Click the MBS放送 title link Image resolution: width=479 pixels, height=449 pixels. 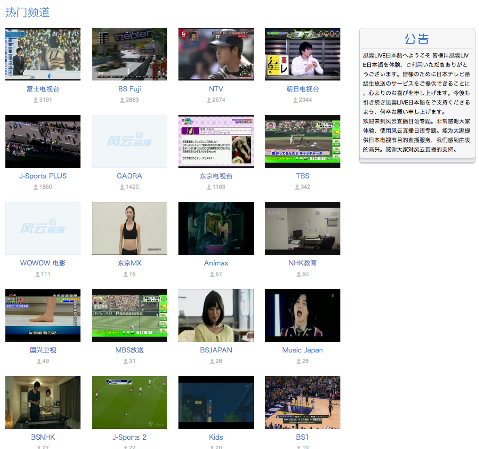click(x=129, y=350)
